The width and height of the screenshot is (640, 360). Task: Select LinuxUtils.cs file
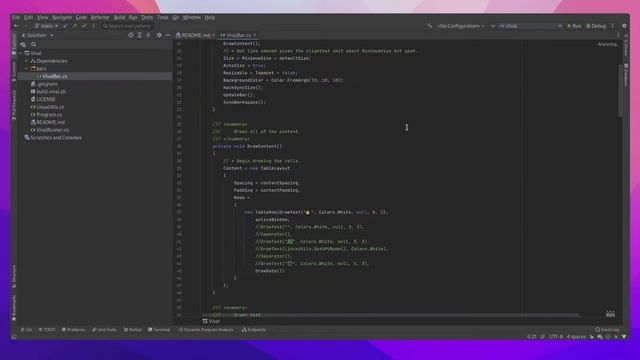[x=50, y=107]
